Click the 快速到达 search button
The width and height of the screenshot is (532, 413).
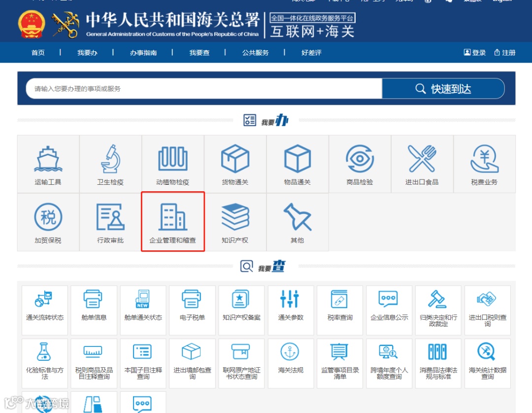(x=443, y=89)
